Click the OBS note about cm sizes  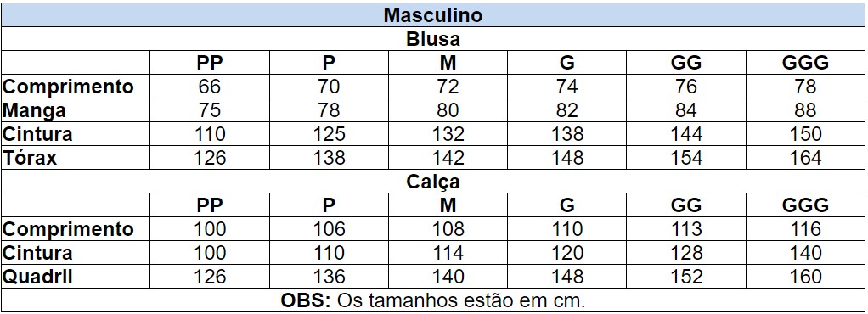(433, 300)
